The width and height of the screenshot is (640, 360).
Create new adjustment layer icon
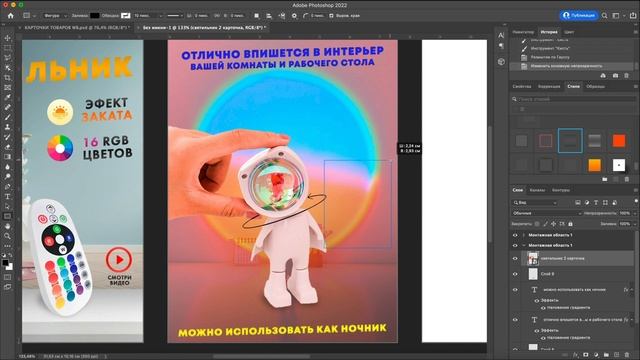596,355
